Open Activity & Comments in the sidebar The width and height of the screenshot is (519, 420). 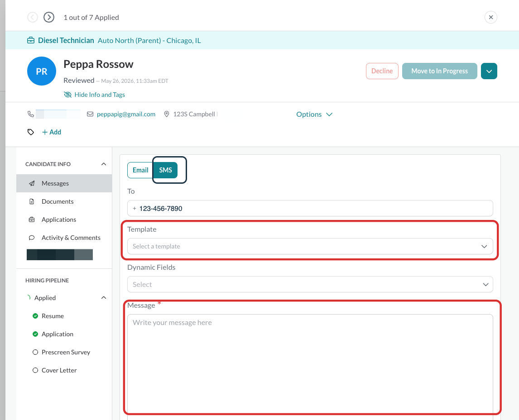tap(64, 238)
